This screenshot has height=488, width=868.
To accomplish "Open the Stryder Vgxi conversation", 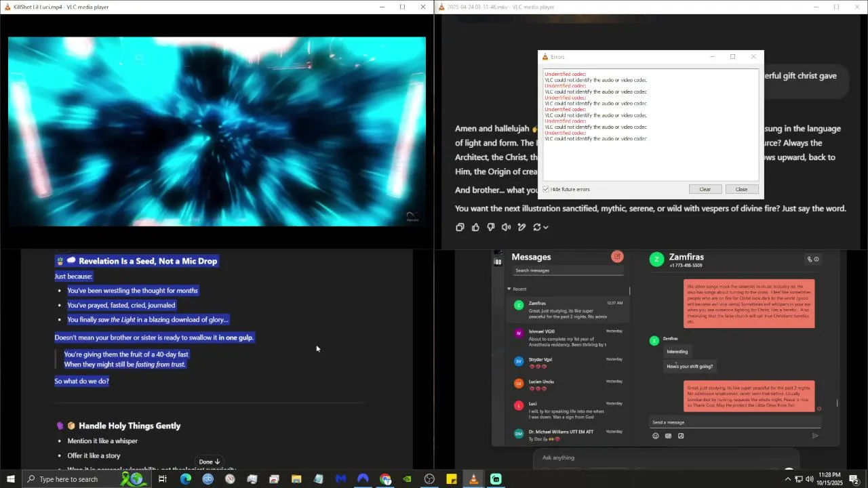I will coord(568,363).
